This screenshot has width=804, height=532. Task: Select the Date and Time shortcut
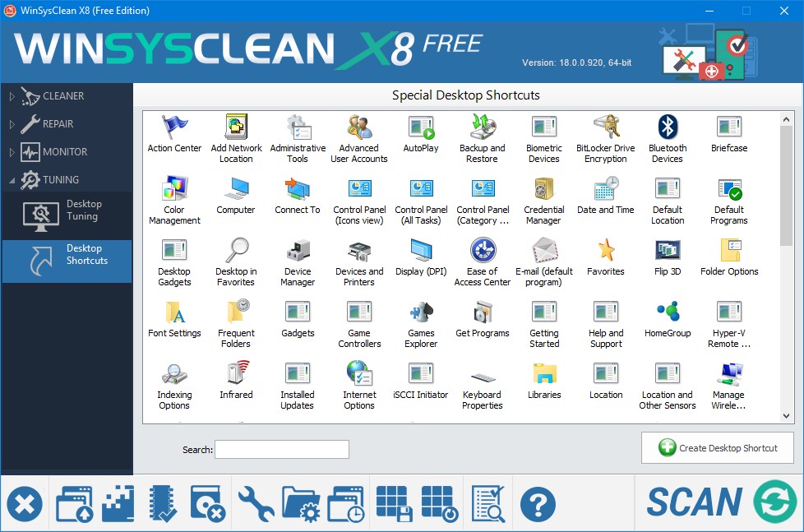coord(606,188)
